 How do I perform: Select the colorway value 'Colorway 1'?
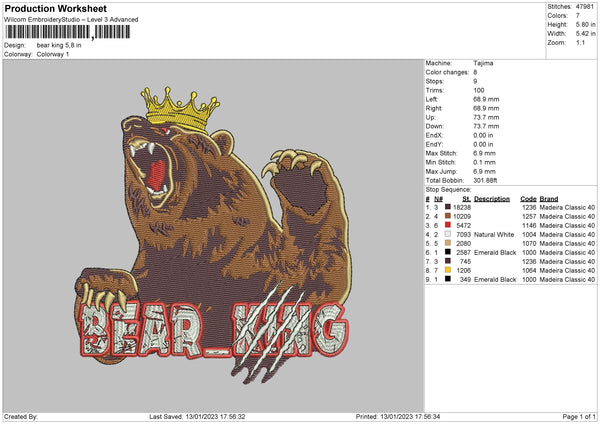pos(53,54)
